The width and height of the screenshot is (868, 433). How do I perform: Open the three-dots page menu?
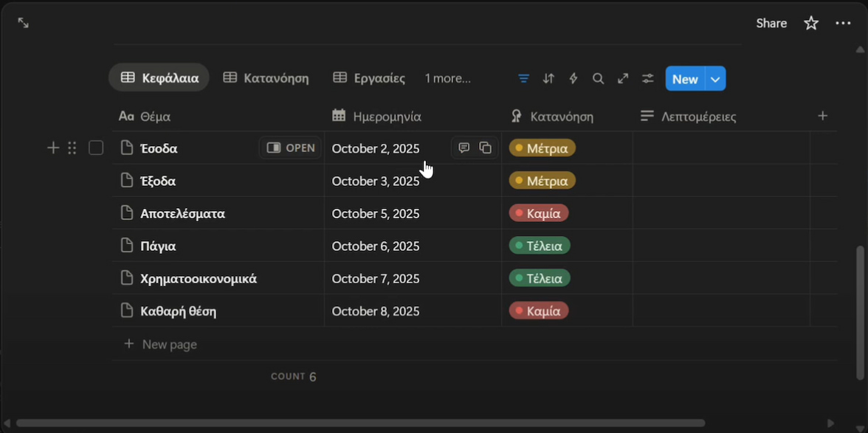(x=843, y=23)
